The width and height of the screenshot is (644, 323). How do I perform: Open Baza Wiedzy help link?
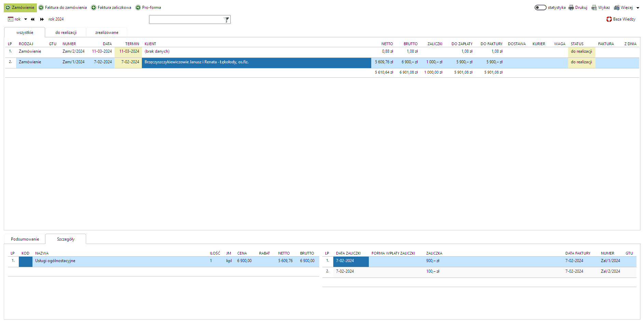point(621,19)
